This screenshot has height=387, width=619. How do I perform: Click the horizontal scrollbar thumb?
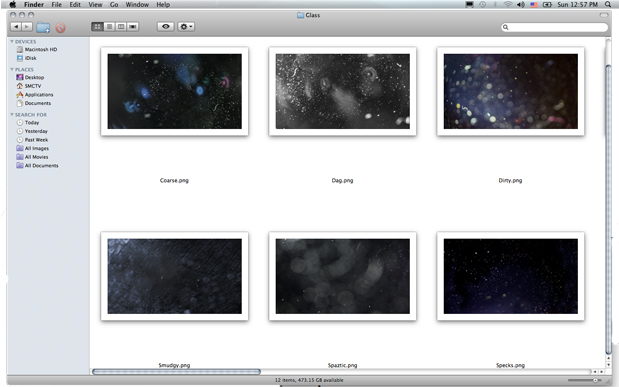[x=176, y=372]
